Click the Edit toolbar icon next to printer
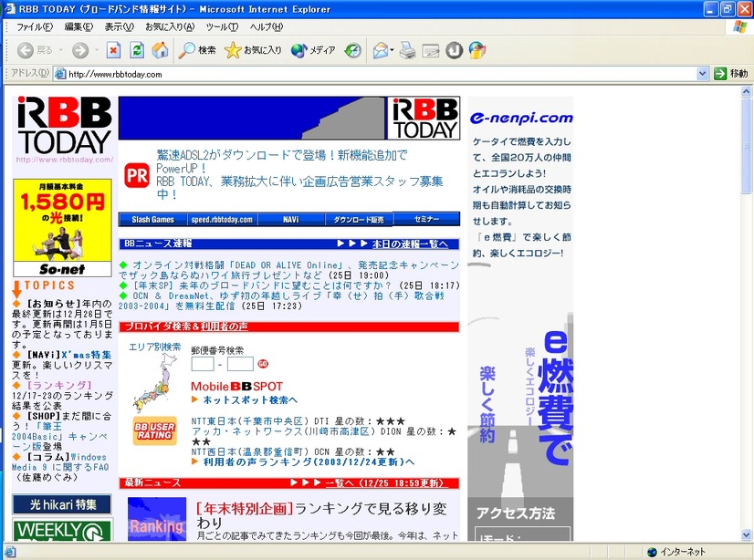The width and height of the screenshot is (754, 560). (431, 50)
